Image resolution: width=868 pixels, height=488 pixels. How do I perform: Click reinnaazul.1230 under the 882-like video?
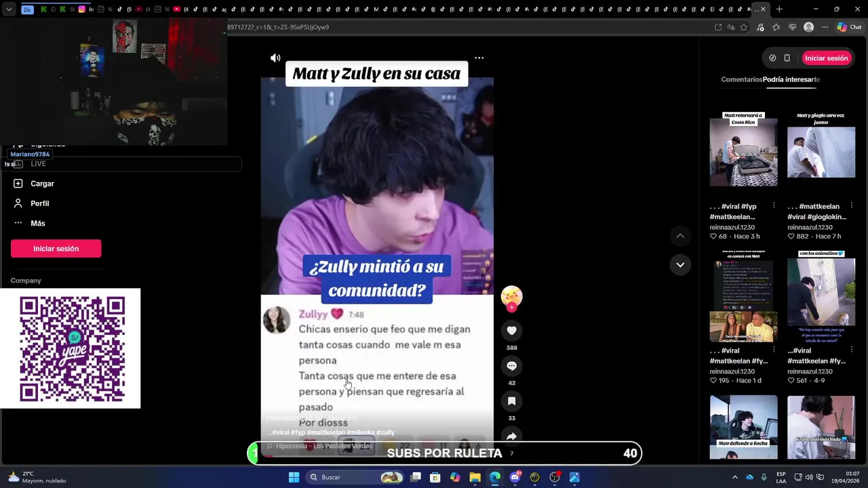pyautogui.click(x=810, y=227)
